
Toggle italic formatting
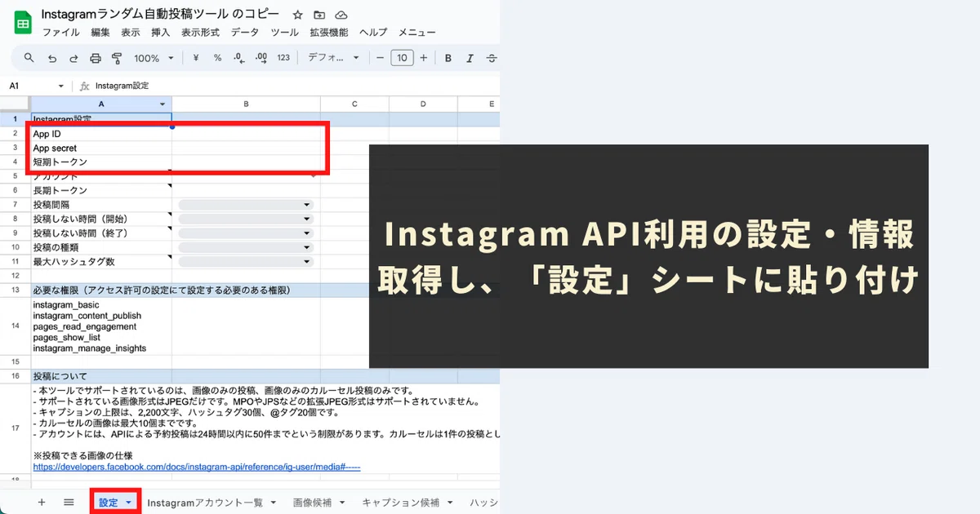[x=470, y=58]
